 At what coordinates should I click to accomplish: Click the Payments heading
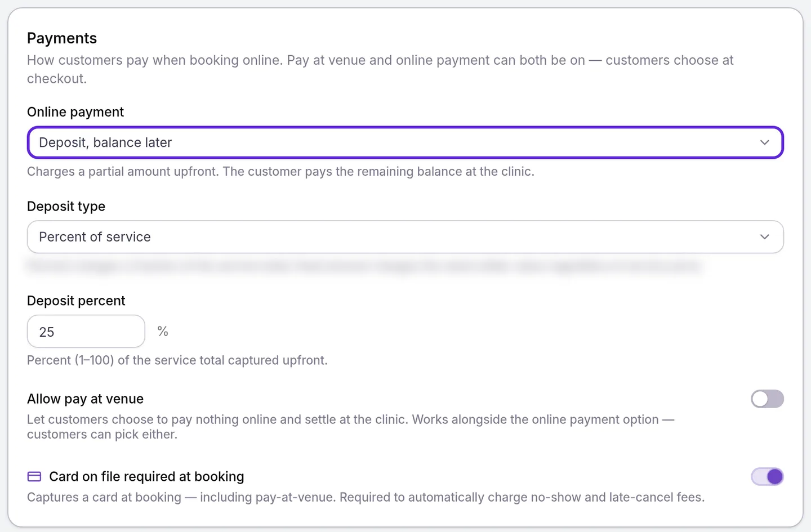pos(62,38)
